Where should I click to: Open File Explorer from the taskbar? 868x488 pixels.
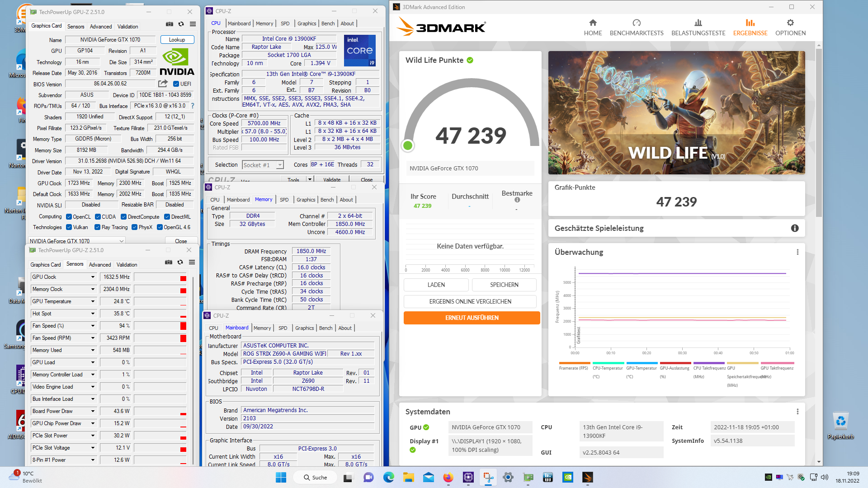click(x=409, y=477)
